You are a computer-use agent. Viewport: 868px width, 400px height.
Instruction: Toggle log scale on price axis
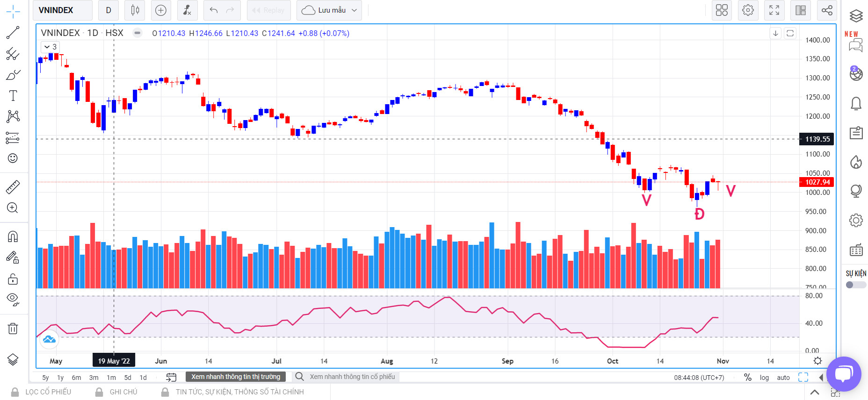tap(764, 378)
